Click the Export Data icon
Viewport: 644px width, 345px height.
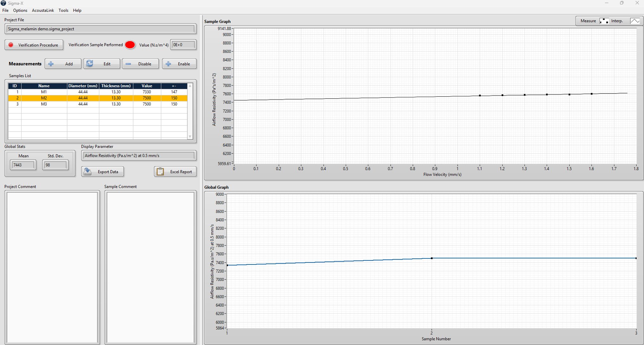[88, 172]
